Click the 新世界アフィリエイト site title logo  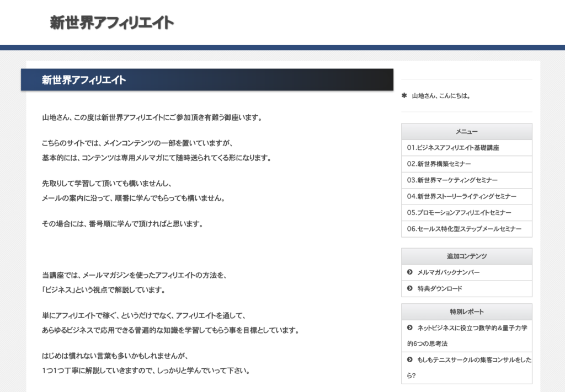click(x=111, y=23)
